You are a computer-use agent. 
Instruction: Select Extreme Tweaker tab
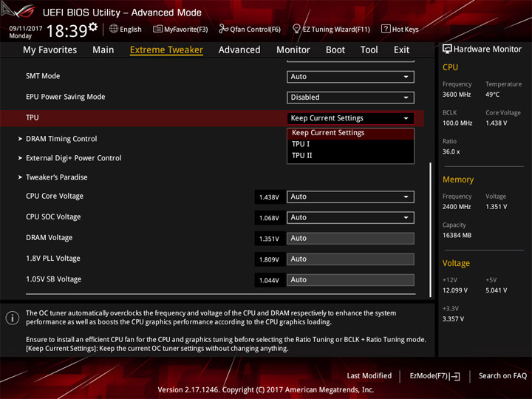[x=166, y=50]
